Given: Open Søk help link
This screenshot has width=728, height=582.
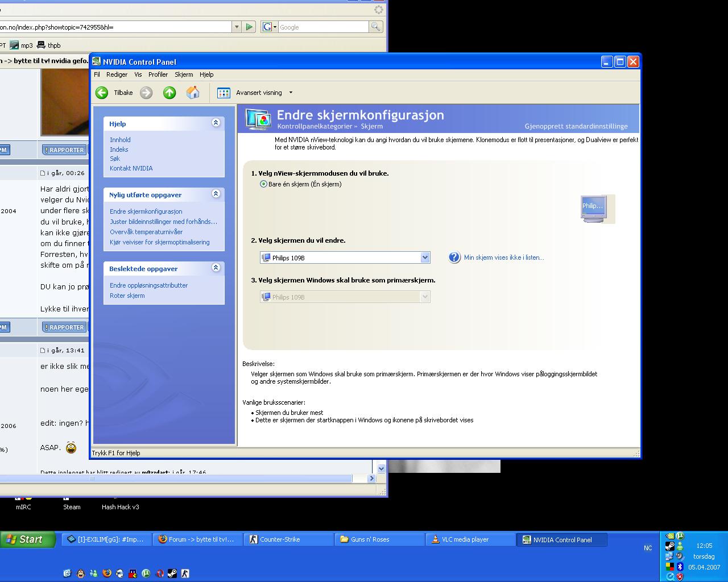Looking at the screenshot, I should (x=115, y=159).
